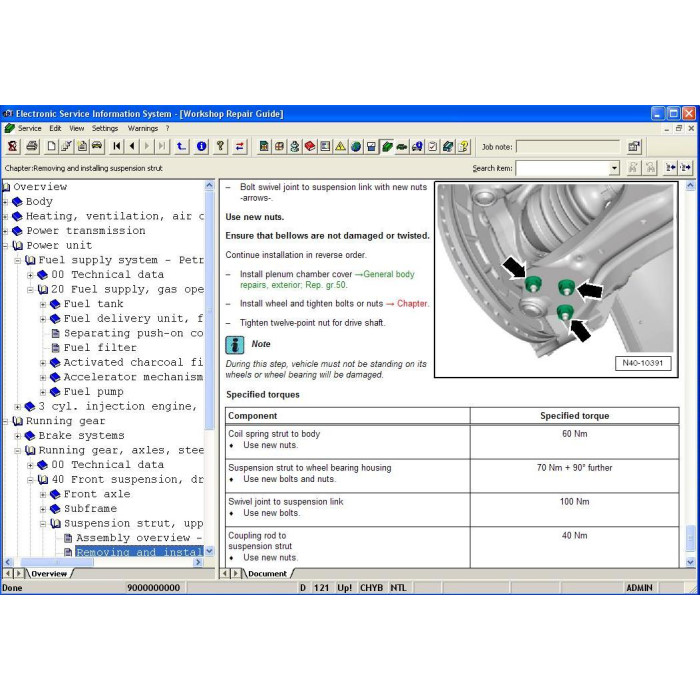Viewport: 700px width, 700px height.
Task: Open the blue information circle icon
Action: (x=201, y=146)
